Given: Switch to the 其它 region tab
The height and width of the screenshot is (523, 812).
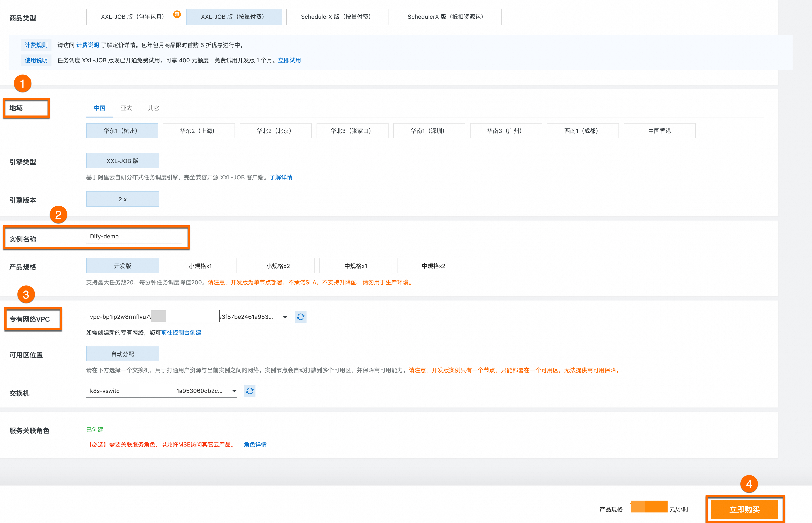Looking at the screenshot, I should 153,108.
